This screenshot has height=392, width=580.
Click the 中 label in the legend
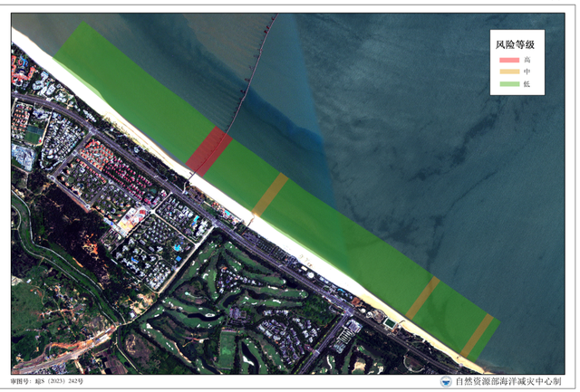pyautogui.click(x=527, y=72)
